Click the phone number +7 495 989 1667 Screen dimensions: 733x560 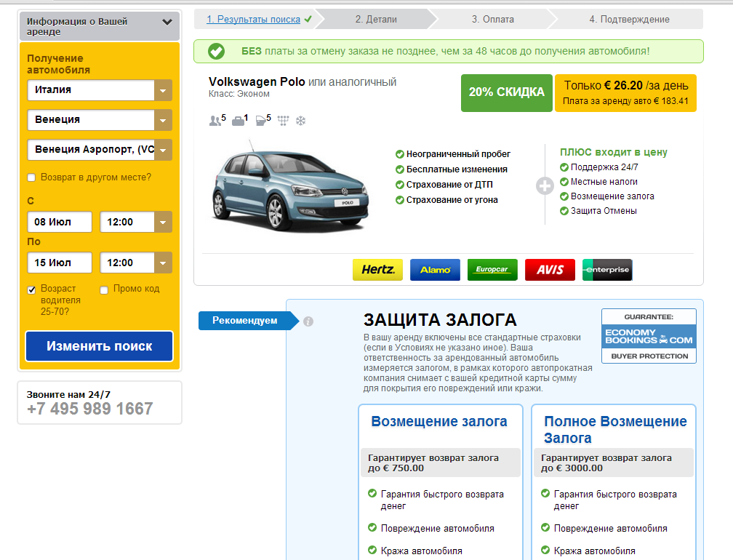89,409
